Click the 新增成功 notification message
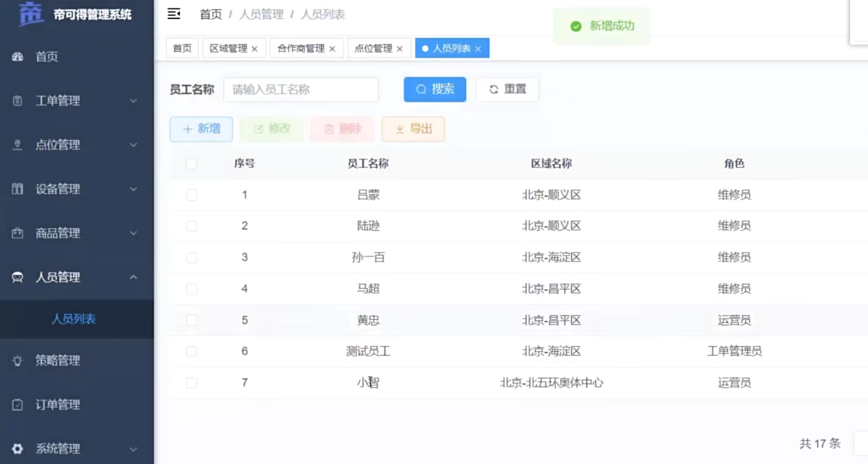This screenshot has width=868, height=464. pyautogui.click(x=612, y=26)
